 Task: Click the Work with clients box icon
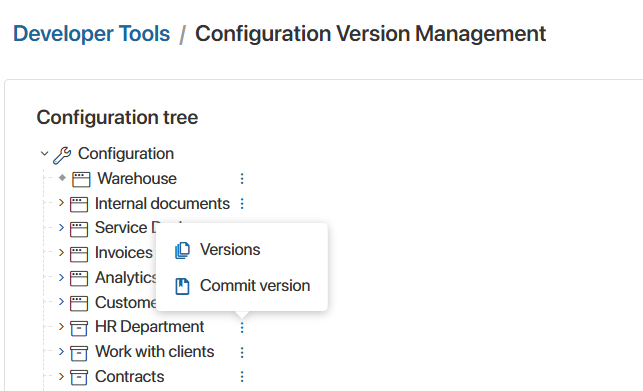pyautogui.click(x=79, y=353)
